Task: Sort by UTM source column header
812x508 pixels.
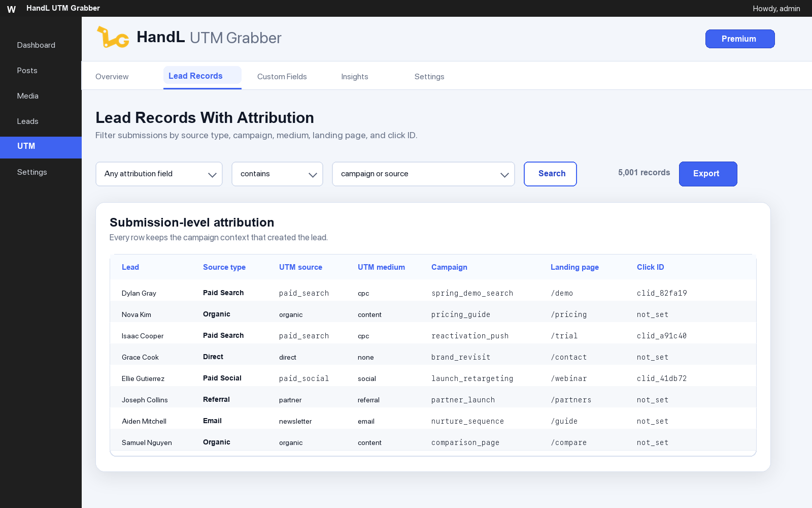Action: pos(300,267)
